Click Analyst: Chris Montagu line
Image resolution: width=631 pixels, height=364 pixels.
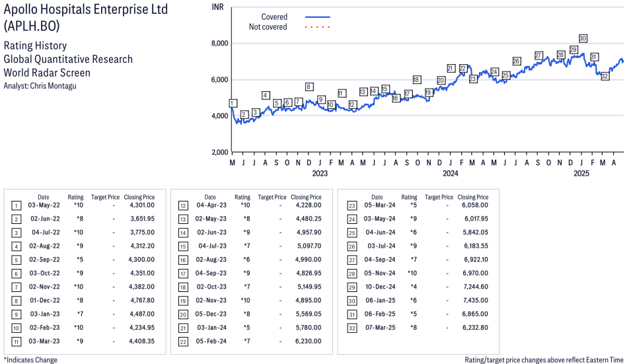click(x=40, y=86)
